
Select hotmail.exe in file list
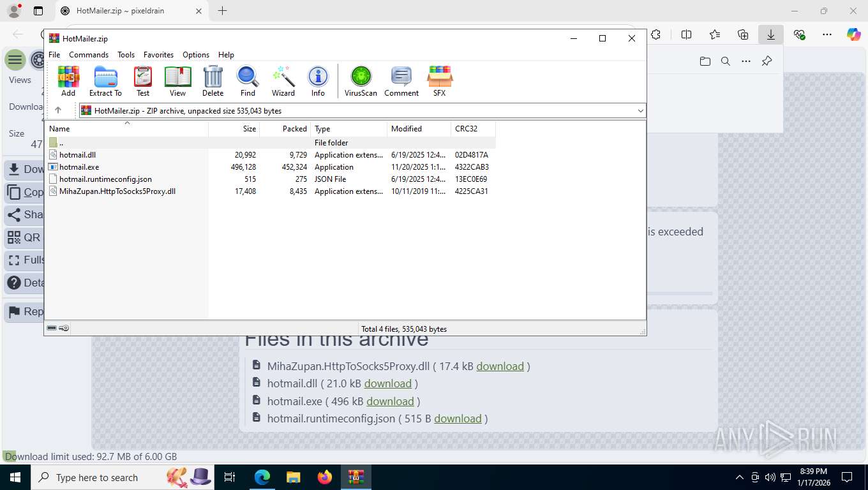click(270, 167)
